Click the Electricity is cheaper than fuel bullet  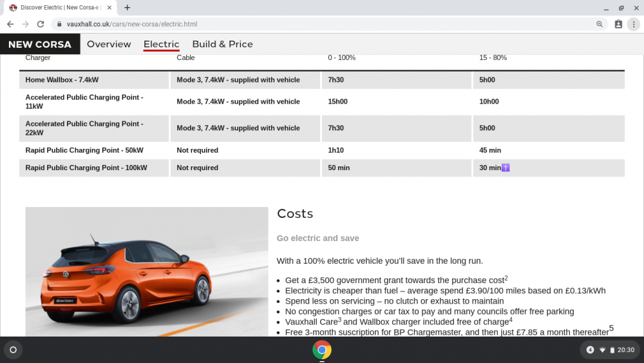click(x=445, y=291)
